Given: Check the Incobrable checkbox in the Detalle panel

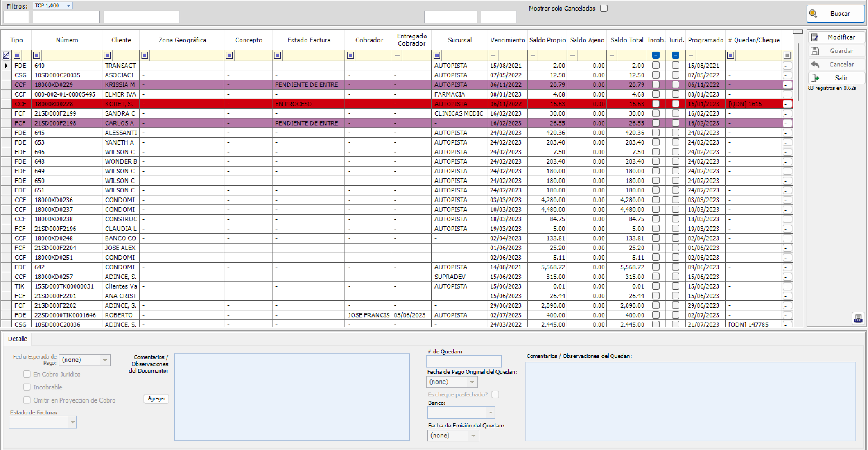Looking at the screenshot, I should pyautogui.click(x=27, y=387).
